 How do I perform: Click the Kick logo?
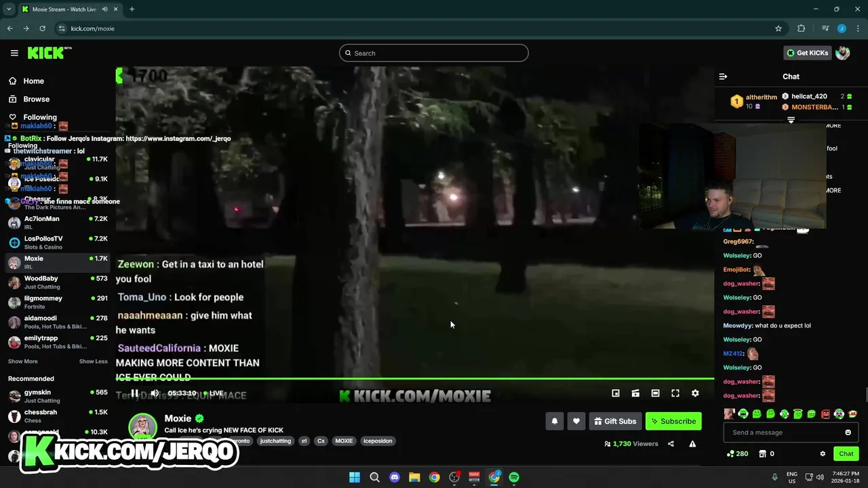click(x=49, y=53)
